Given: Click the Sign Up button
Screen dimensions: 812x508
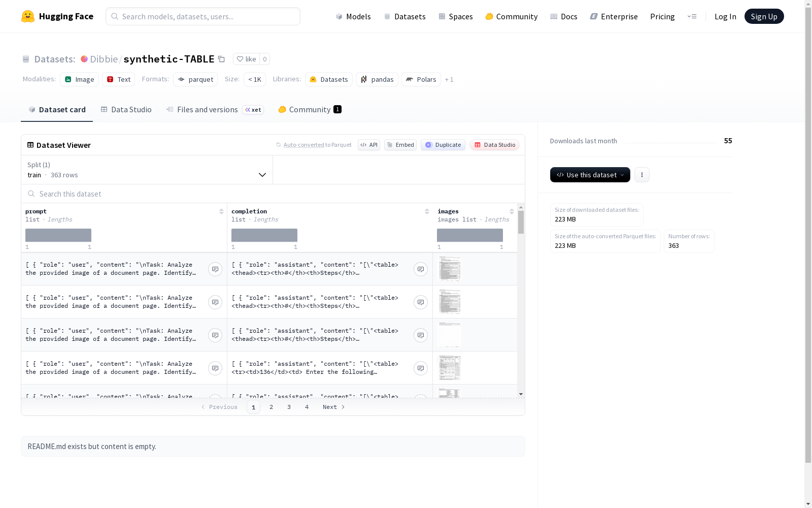Looking at the screenshot, I should (x=764, y=16).
